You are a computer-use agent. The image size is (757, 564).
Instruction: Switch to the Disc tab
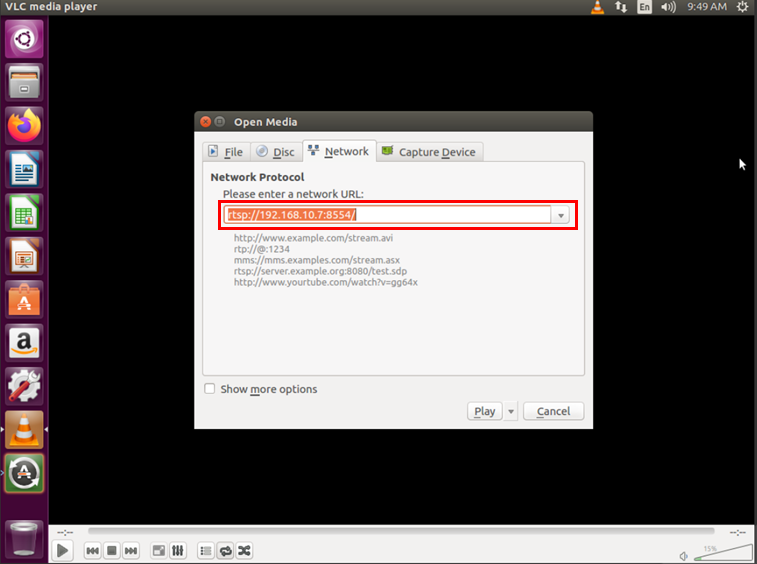click(x=276, y=152)
